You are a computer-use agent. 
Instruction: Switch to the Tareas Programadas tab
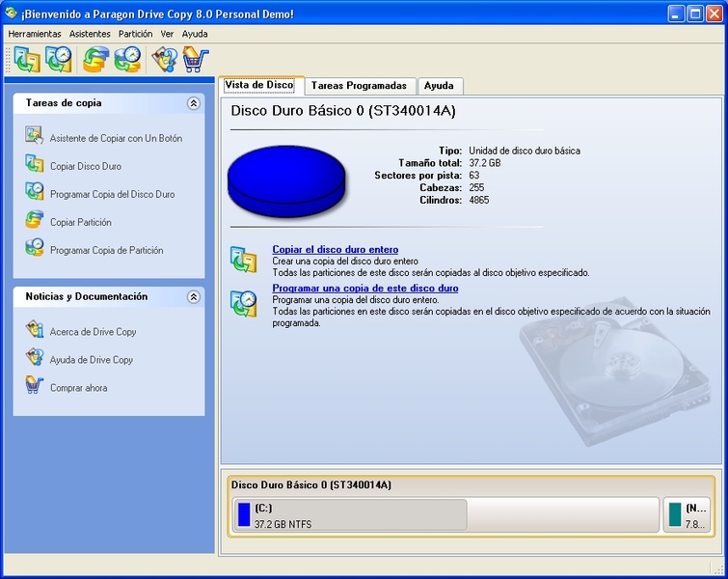point(359,86)
